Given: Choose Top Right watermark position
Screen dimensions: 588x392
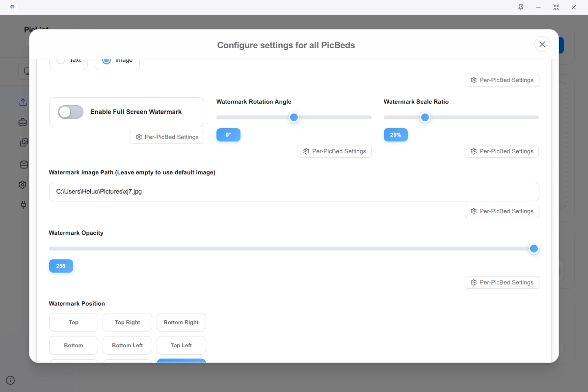Looking at the screenshot, I should [x=127, y=322].
